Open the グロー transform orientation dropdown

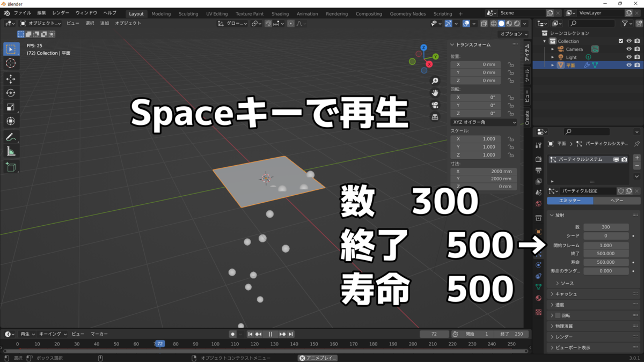tap(233, 24)
